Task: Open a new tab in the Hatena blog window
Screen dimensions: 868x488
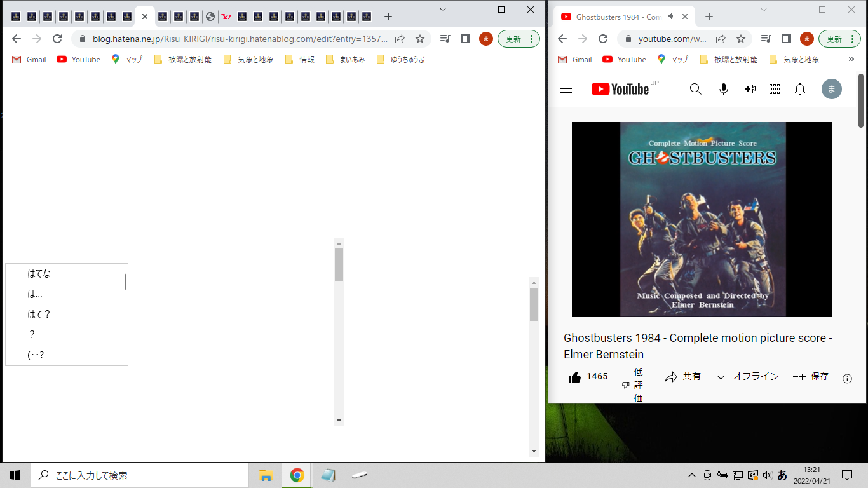Action: coord(388,17)
